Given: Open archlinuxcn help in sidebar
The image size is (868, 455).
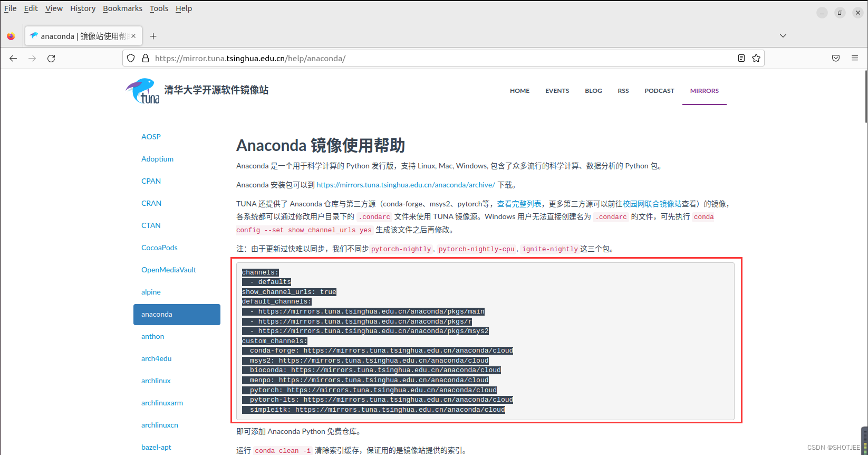Looking at the screenshot, I should click(160, 425).
